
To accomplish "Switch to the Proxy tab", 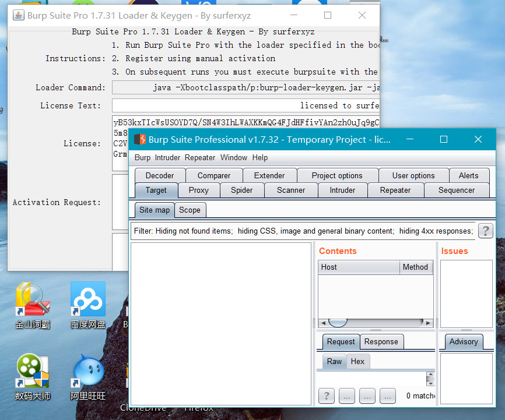I will click(199, 190).
